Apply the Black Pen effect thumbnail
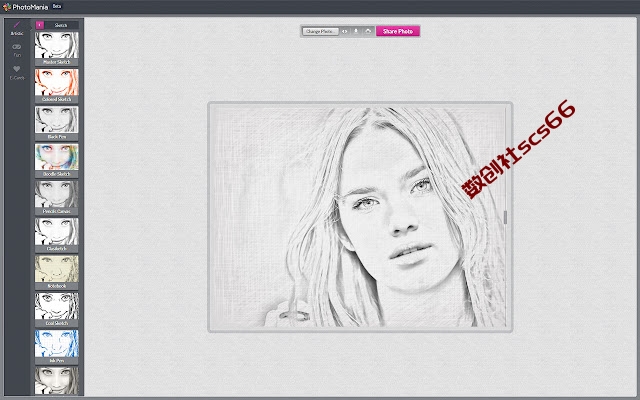Viewport: 640px width, 400px height. click(x=56, y=120)
